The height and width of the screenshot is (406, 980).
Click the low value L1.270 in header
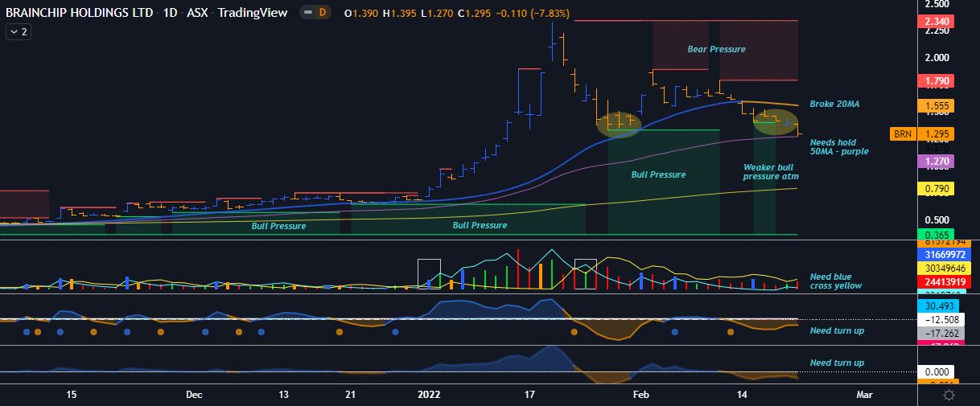coord(438,13)
